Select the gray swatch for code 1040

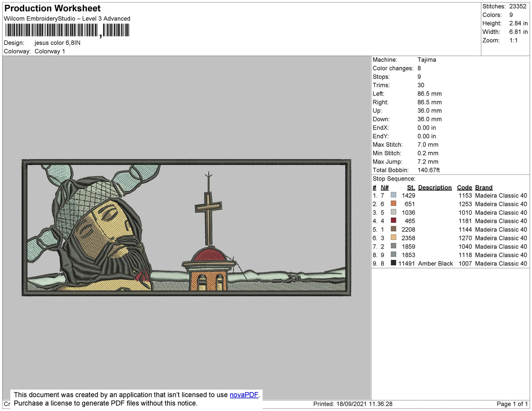tap(394, 246)
